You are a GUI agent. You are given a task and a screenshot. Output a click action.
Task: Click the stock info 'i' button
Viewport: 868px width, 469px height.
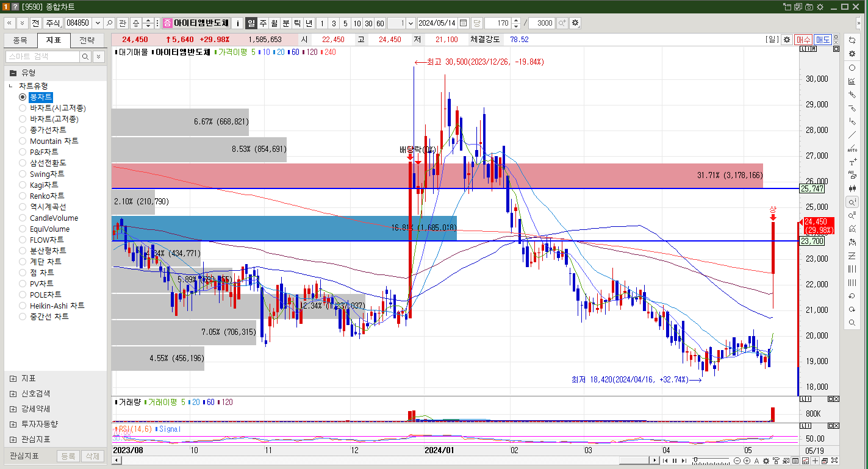(x=238, y=23)
